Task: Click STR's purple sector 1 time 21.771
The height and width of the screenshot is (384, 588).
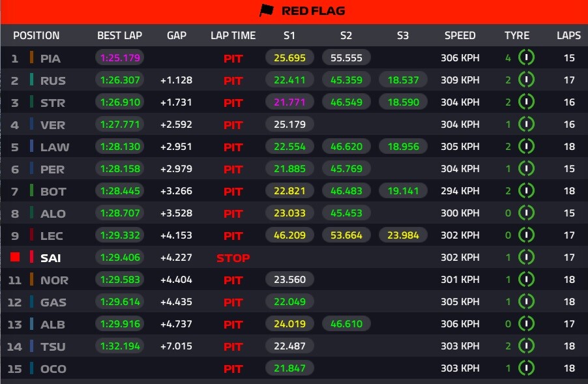Action: (289, 102)
